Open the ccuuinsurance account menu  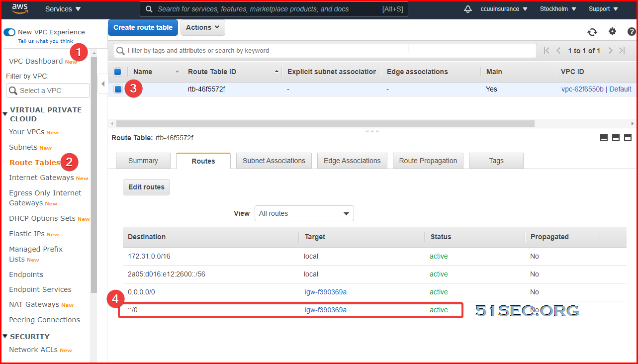(x=504, y=9)
